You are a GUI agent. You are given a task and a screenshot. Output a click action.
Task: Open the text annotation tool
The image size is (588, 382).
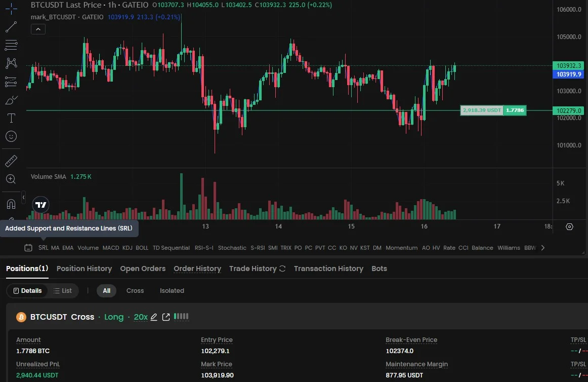point(11,118)
